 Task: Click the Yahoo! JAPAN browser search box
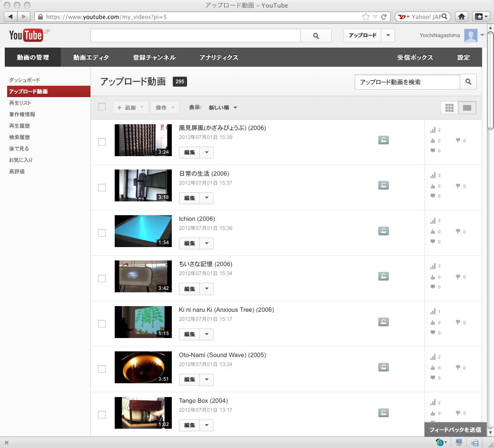[423, 17]
